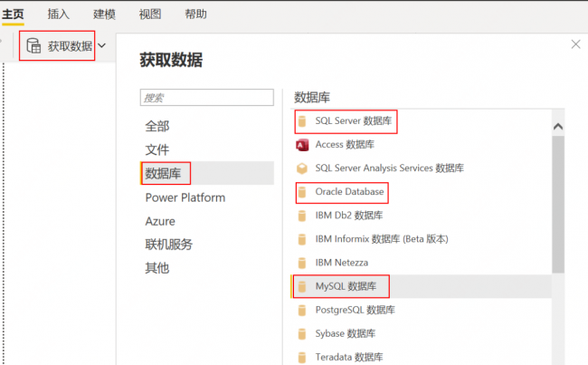Click the scroll-up arrow of the list
This screenshot has width=588, height=365.
coord(558,127)
